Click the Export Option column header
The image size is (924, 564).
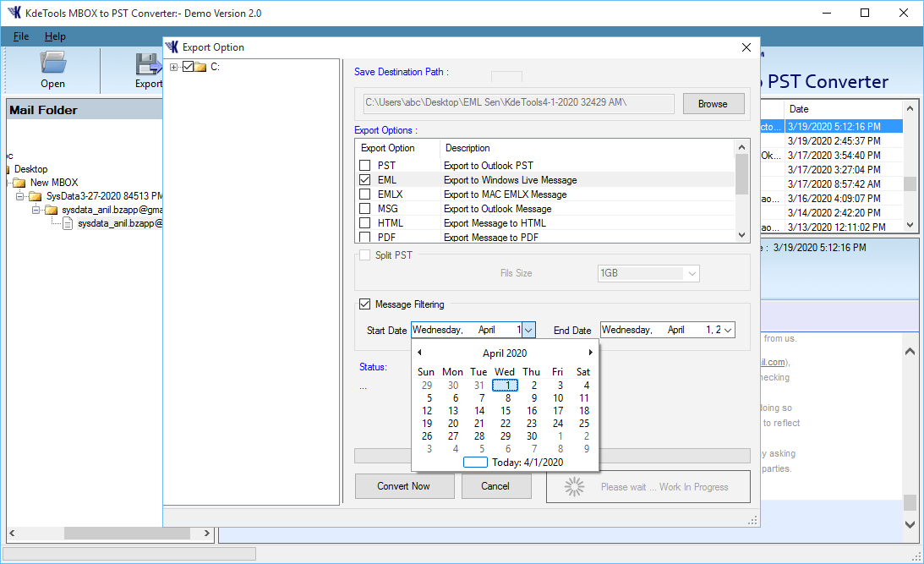tap(397, 148)
